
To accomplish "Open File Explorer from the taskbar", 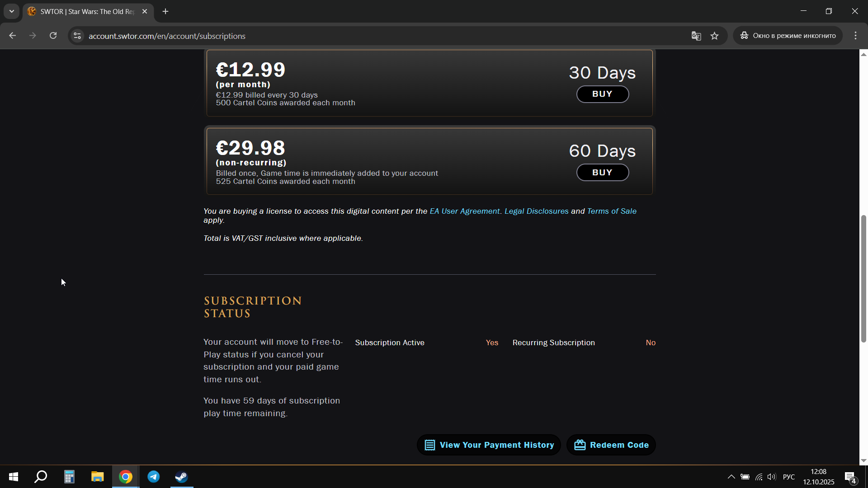I will [97, 477].
